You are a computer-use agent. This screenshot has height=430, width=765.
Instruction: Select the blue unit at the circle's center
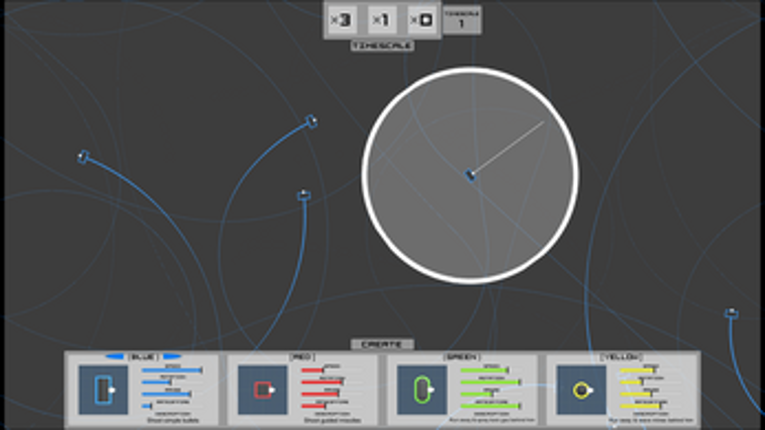click(x=470, y=175)
